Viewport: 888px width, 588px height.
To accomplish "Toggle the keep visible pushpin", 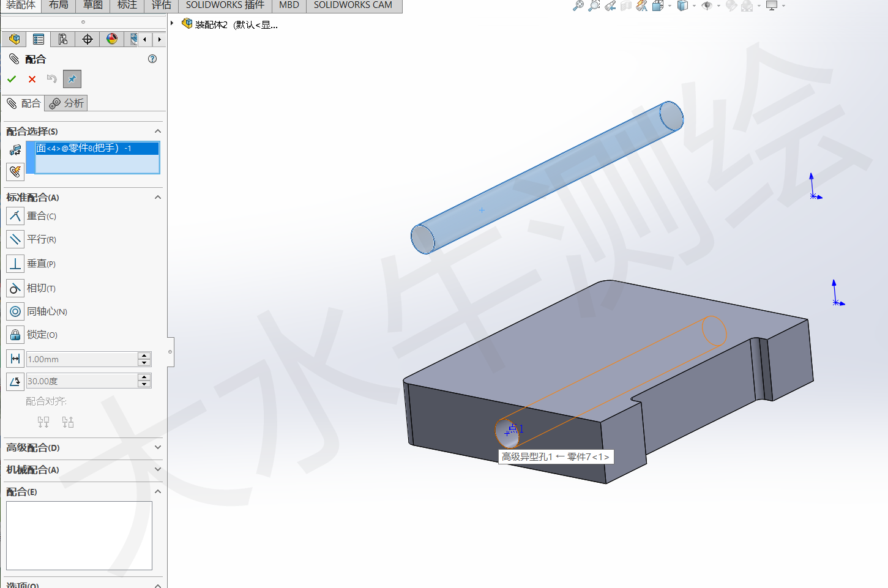I will [72, 79].
